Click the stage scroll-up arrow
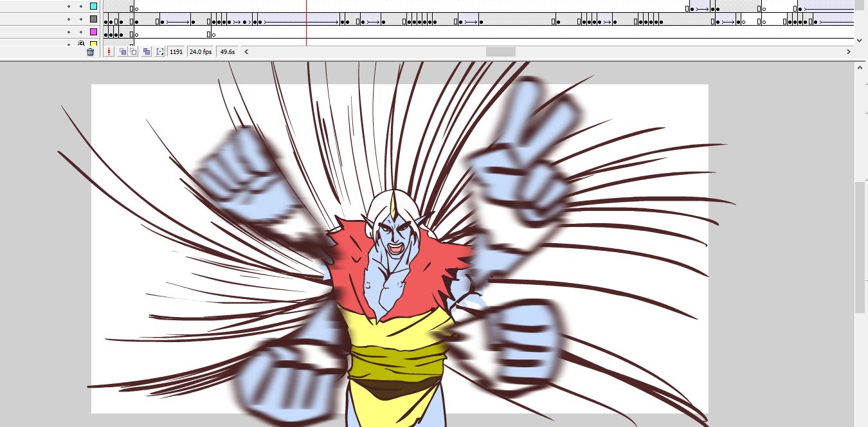This screenshot has width=868, height=427. [x=860, y=67]
